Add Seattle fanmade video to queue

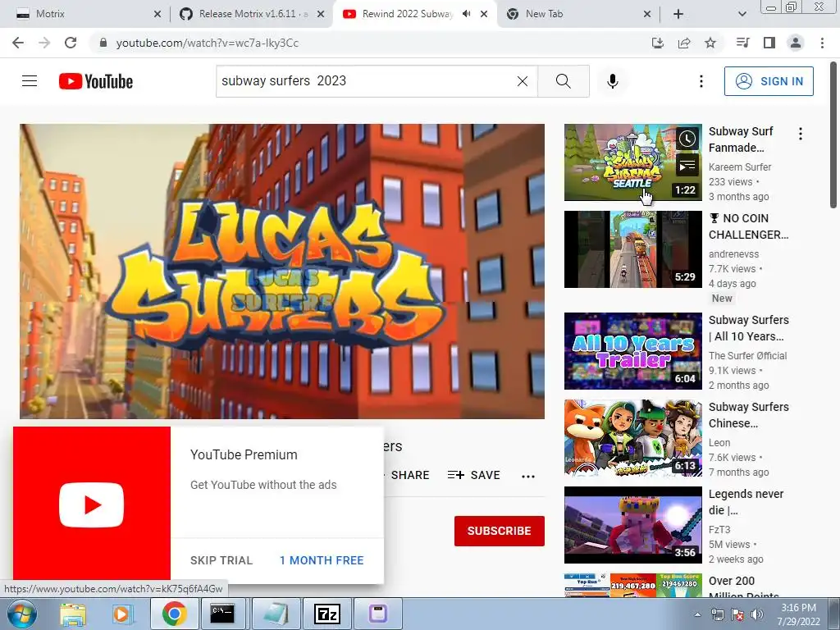click(x=687, y=166)
